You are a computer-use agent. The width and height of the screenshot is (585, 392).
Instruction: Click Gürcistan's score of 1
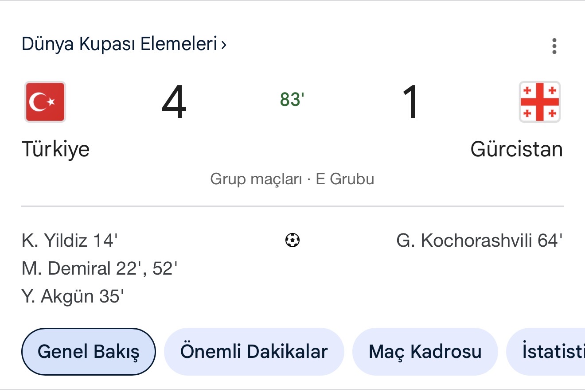coord(410,103)
